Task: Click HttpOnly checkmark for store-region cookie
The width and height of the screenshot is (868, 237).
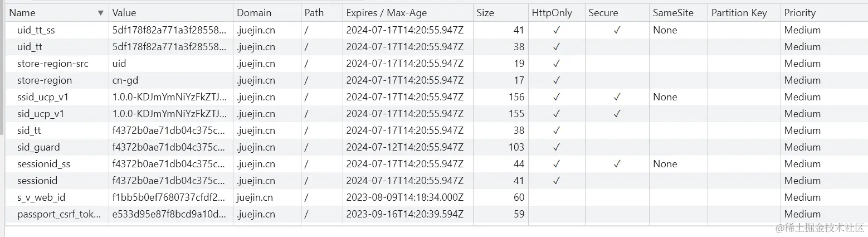Action: coord(556,80)
